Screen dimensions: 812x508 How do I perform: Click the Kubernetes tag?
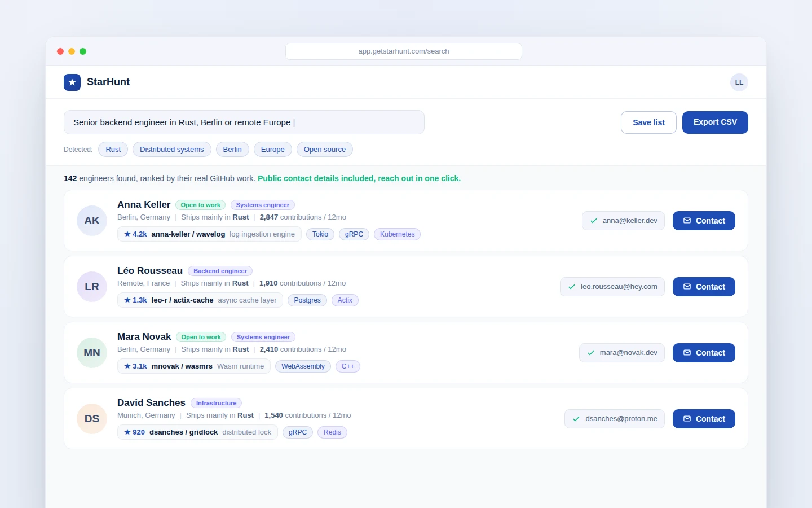tap(397, 234)
